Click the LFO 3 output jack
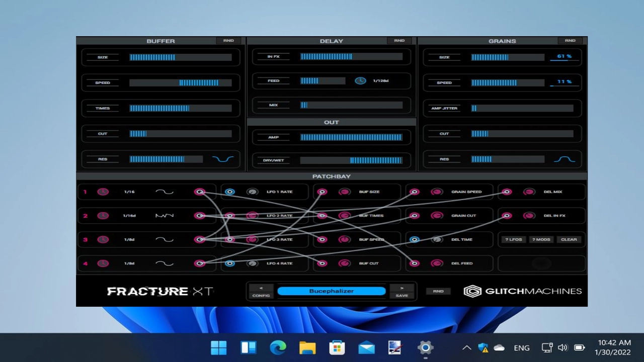644x362 pixels. pos(200,239)
